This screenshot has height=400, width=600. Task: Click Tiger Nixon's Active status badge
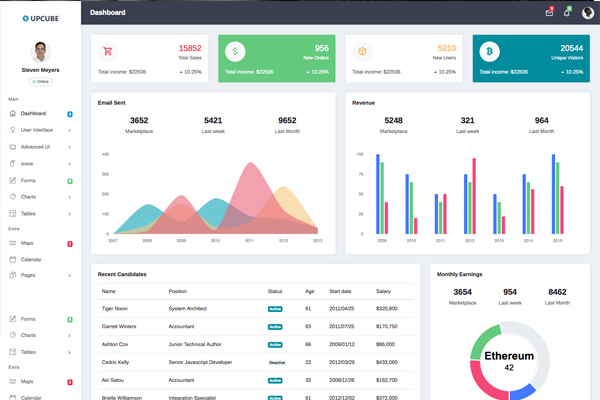[275, 309]
